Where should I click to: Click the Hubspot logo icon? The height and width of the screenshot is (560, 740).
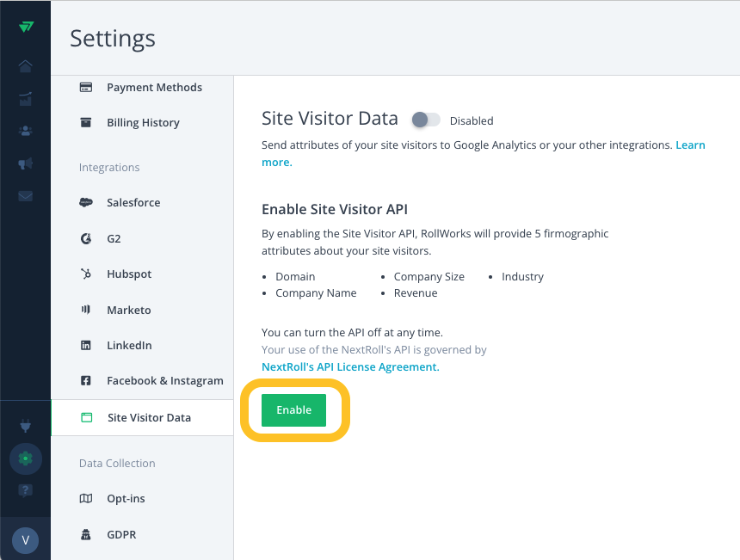86,274
